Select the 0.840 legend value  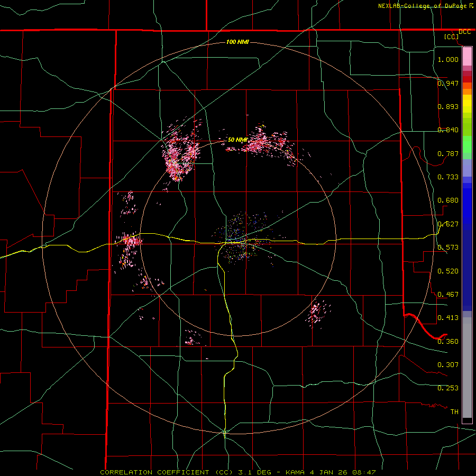click(x=448, y=130)
